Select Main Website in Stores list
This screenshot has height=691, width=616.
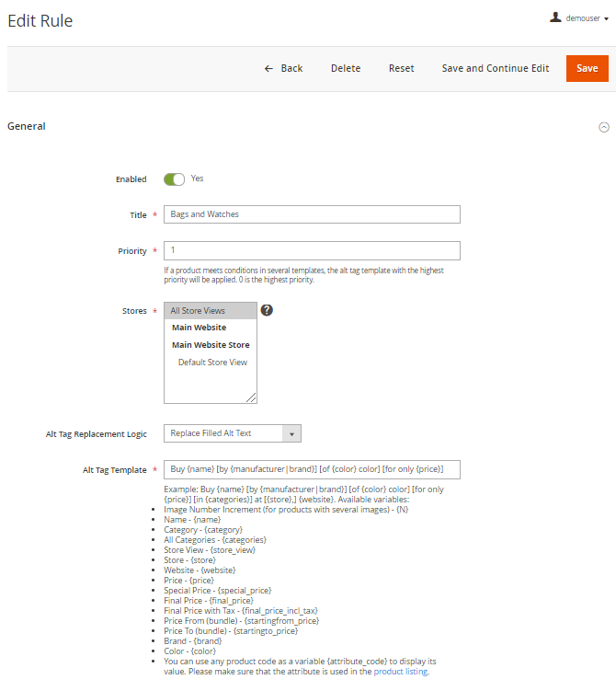(x=199, y=328)
